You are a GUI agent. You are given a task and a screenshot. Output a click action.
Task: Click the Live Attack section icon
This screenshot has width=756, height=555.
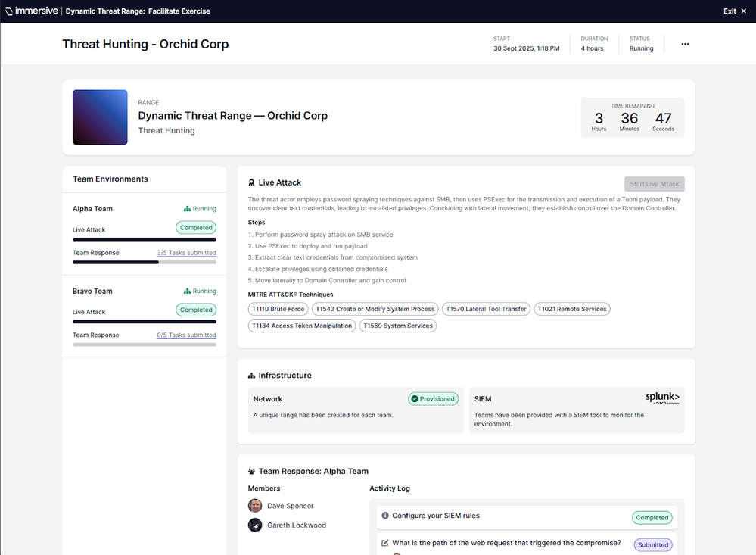click(251, 182)
